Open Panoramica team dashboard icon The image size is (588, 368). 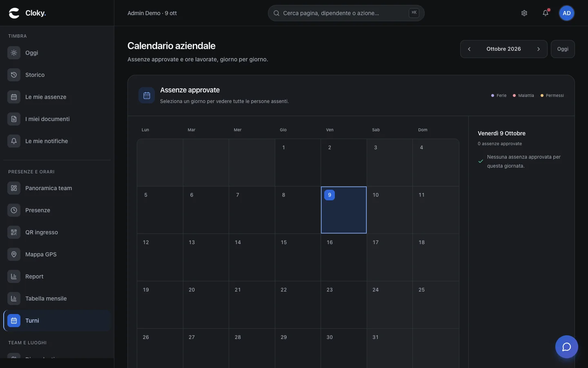pyautogui.click(x=14, y=188)
